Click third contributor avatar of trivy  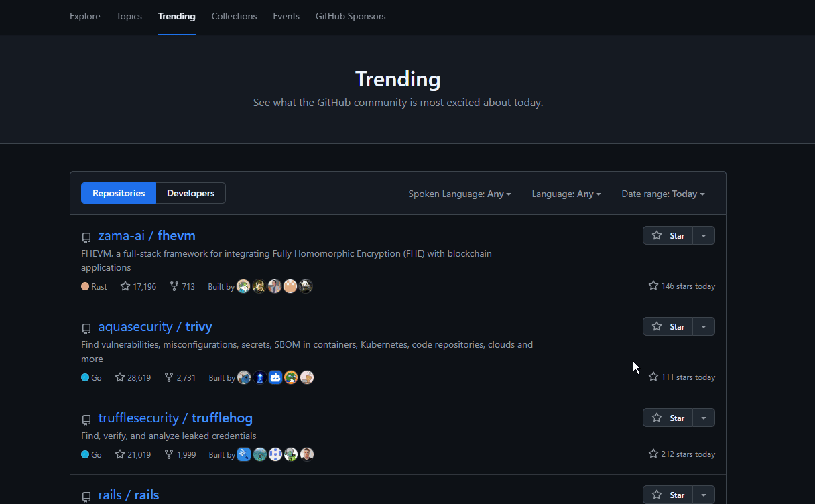click(x=275, y=377)
